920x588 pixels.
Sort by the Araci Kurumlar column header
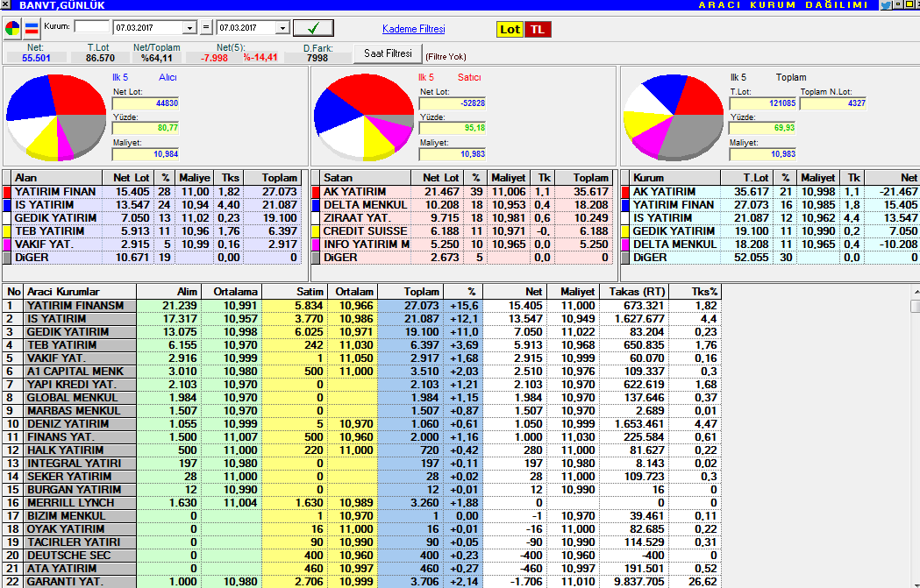[80, 291]
